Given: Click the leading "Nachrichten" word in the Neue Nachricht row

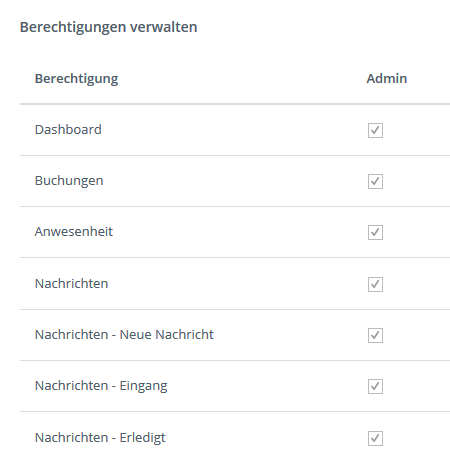Looking at the screenshot, I should (x=71, y=335).
